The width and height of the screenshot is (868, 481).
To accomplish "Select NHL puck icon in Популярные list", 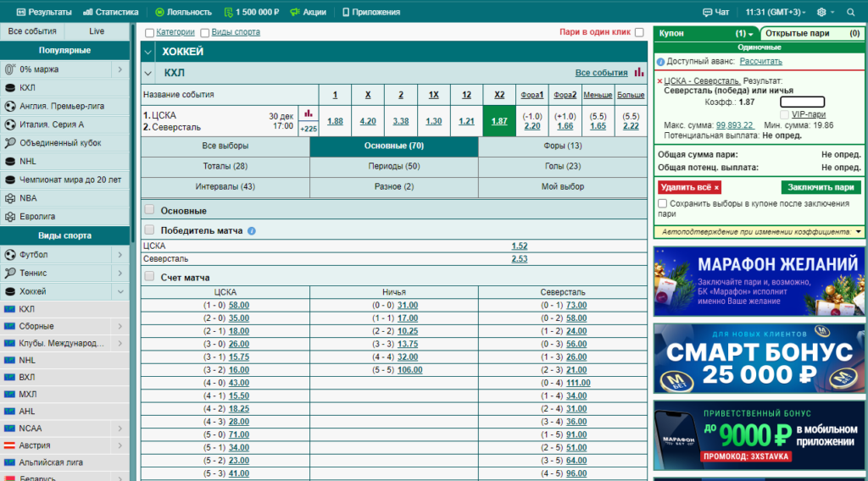I will [x=10, y=162].
